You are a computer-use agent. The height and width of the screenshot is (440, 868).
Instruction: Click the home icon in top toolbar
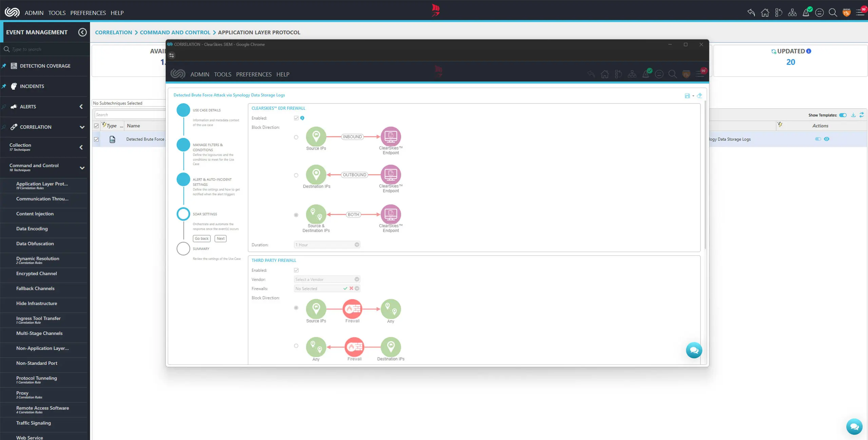765,13
